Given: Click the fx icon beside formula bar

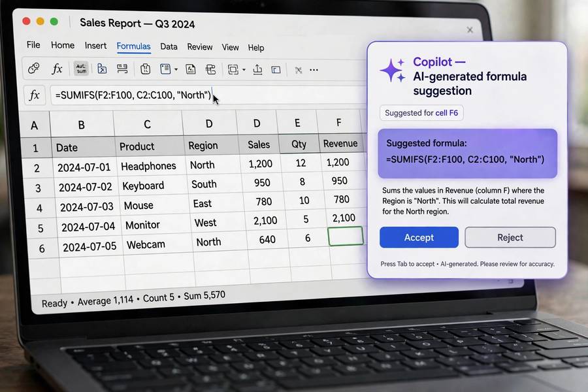Looking at the screenshot, I should tap(34, 95).
